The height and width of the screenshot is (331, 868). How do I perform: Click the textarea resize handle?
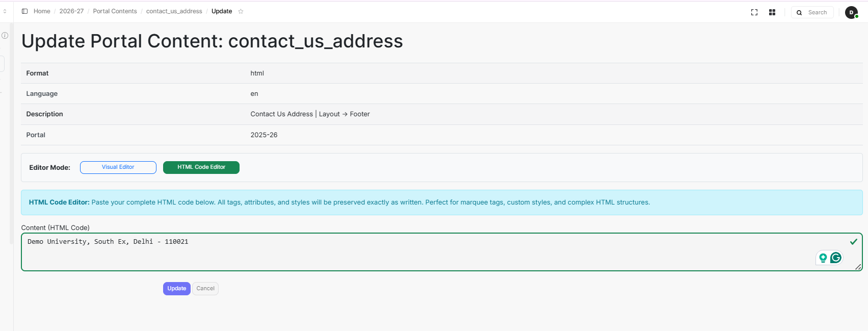tap(858, 267)
